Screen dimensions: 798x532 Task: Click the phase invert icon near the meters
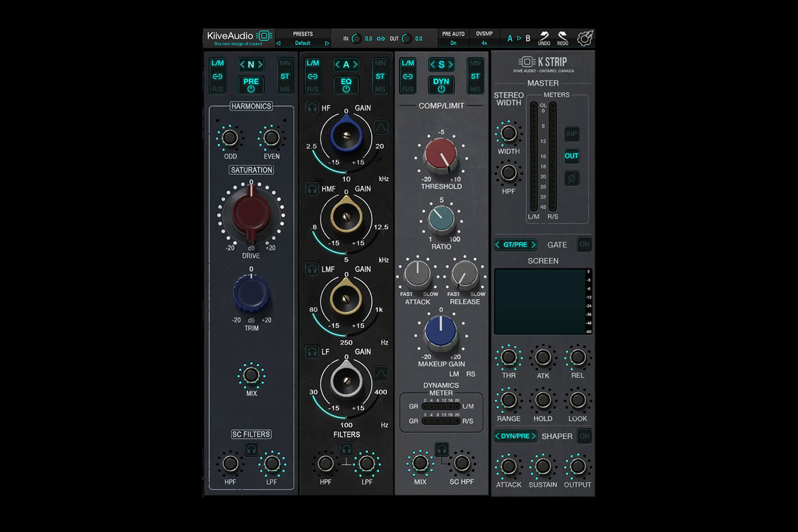(x=572, y=178)
